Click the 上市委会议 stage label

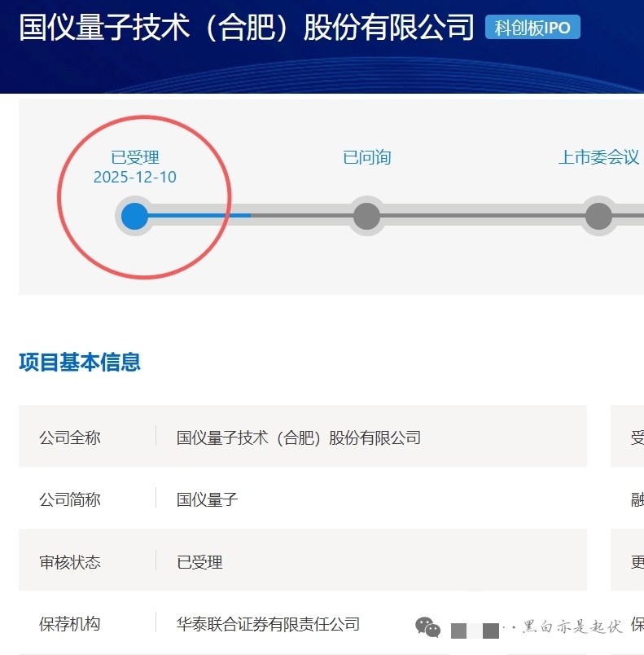[599, 157]
